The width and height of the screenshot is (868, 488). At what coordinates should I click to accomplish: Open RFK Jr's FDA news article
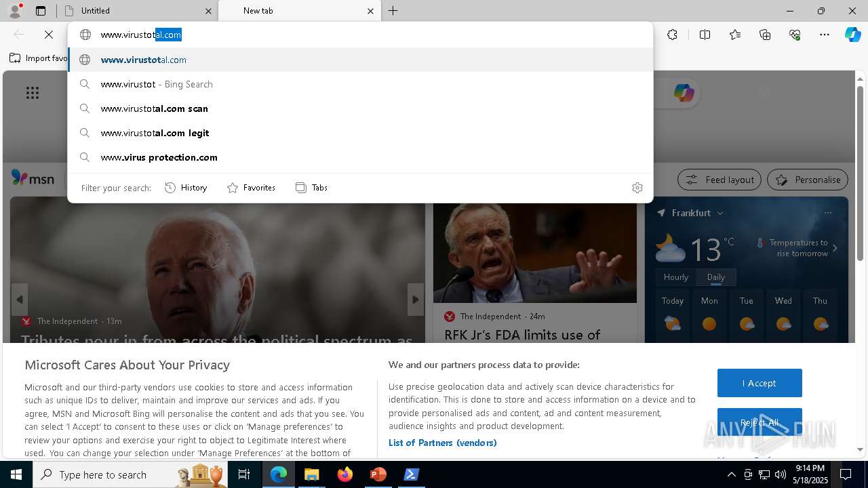[x=522, y=335]
